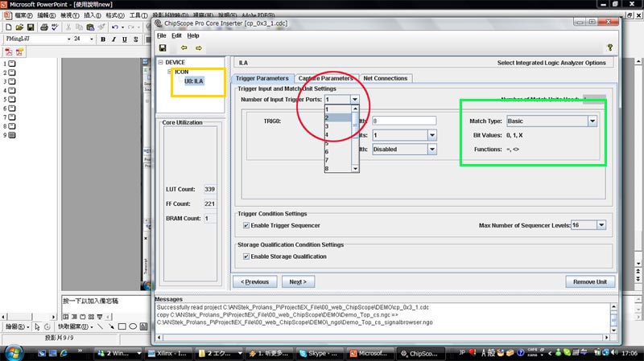Image resolution: width=644 pixels, height=361 pixels.
Task: Click the Open folder icon in PowerPoint
Action: pos(19,27)
